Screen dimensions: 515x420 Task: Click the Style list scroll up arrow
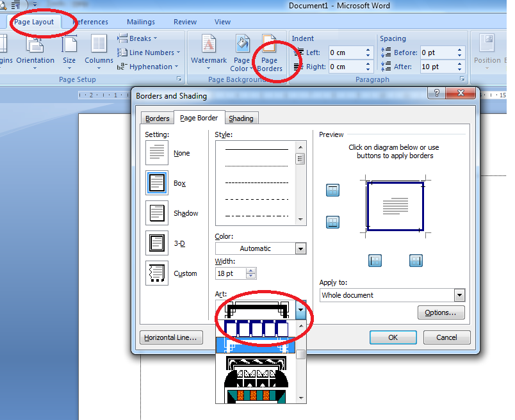click(300, 147)
